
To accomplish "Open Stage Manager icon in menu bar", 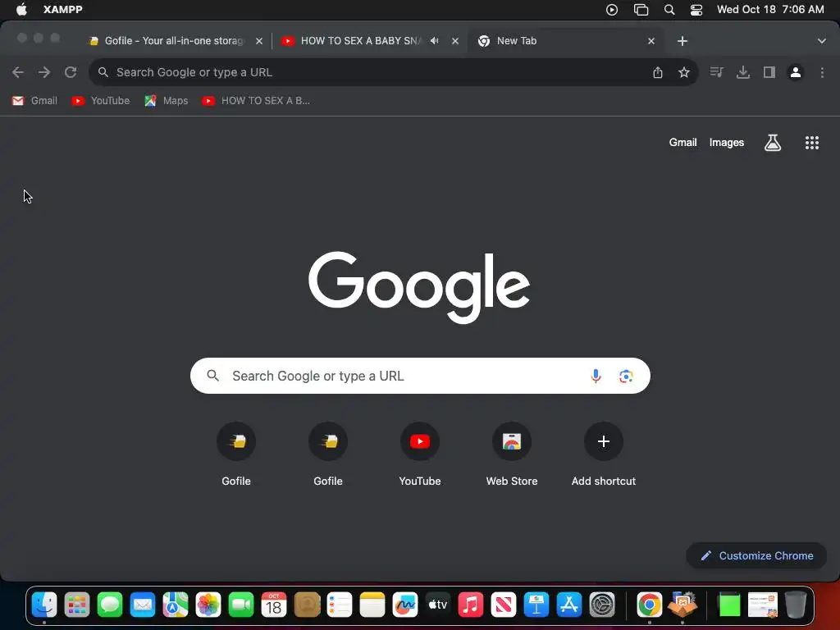I will pos(641,10).
